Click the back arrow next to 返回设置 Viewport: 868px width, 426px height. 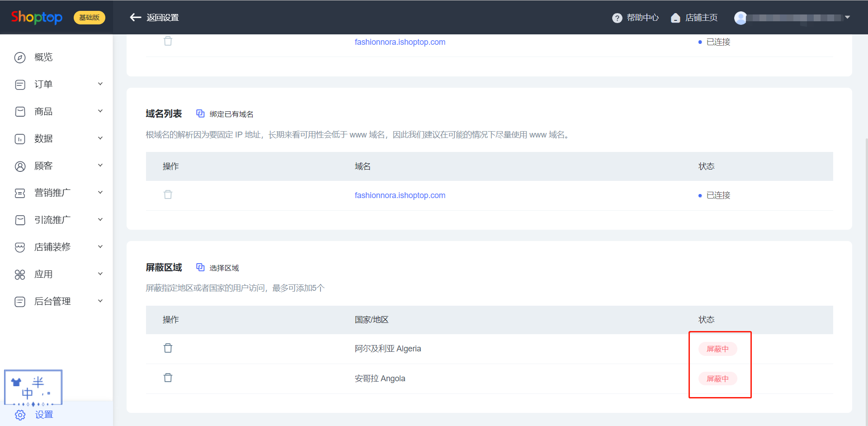tap(135, 18)
